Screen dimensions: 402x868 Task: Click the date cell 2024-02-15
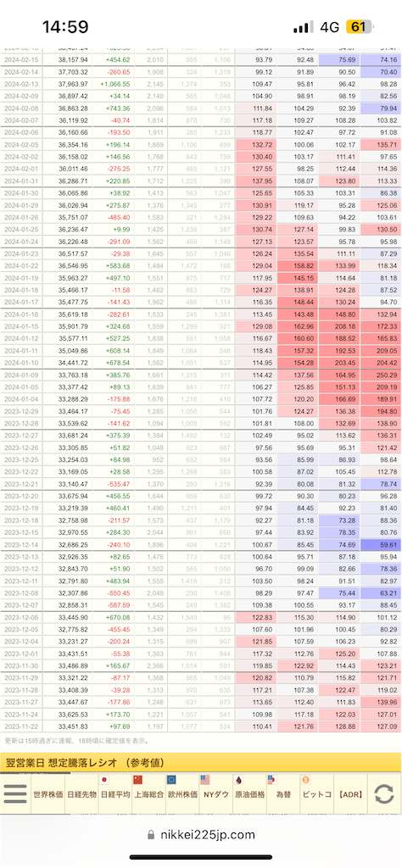[22, 60]
